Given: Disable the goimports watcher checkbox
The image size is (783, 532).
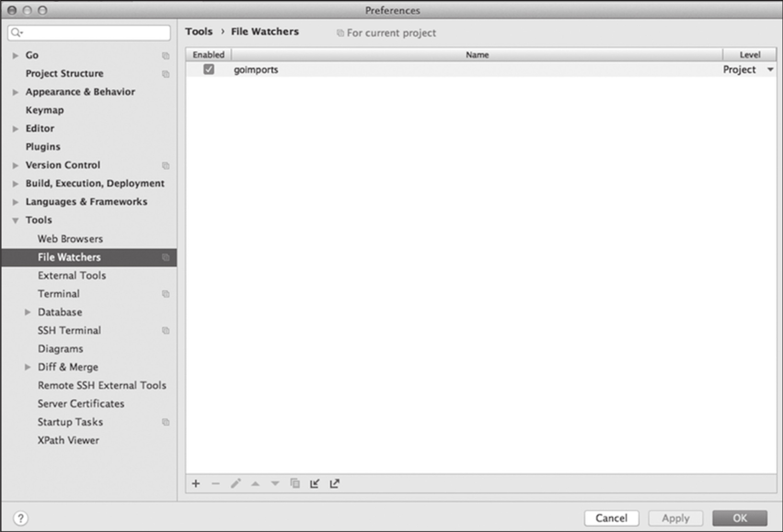Looking at the screenshot, I should coord(209,69).
